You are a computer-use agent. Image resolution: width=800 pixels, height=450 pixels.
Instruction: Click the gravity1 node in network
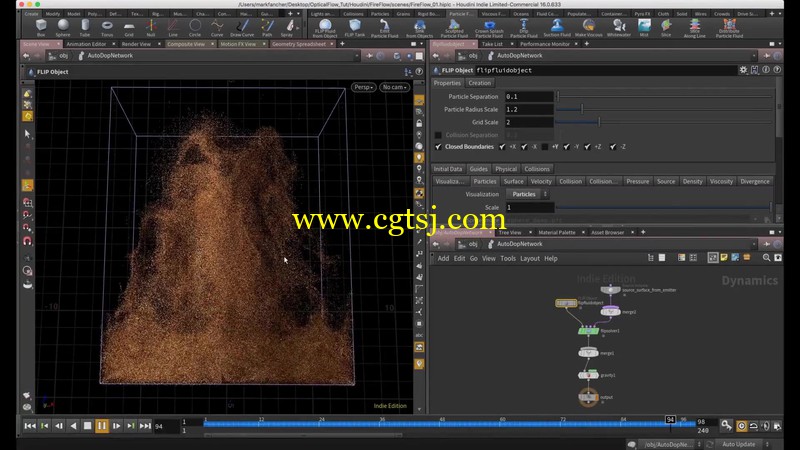coord(588,375)
